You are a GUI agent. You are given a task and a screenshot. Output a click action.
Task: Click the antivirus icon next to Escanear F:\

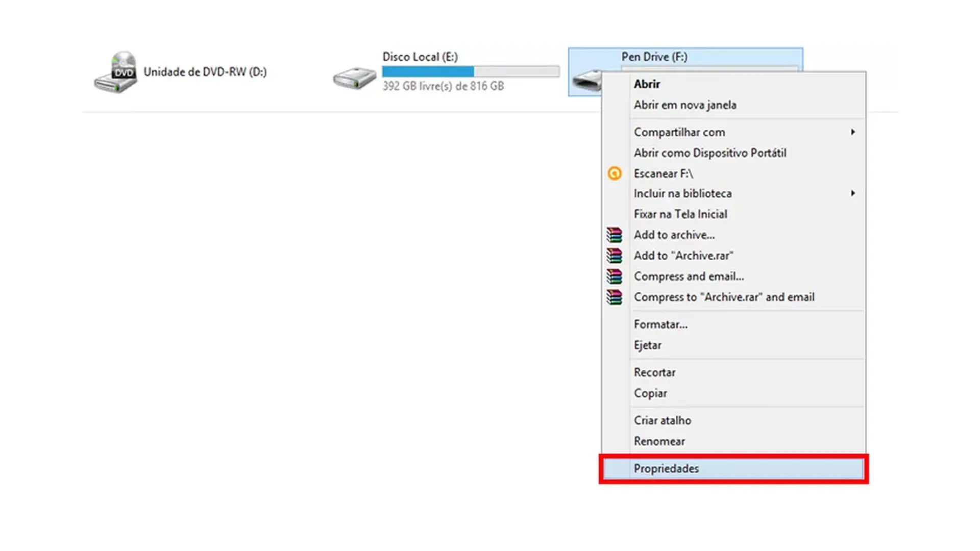pos(614,173)
